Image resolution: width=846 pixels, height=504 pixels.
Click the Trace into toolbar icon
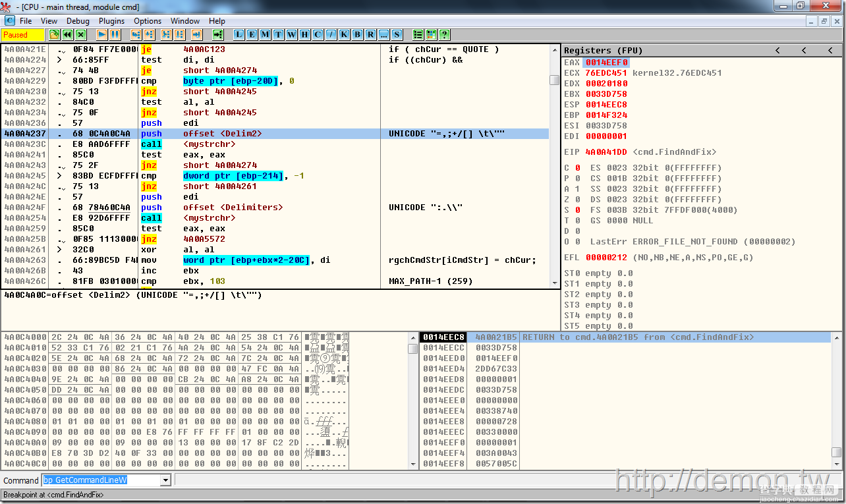pos(166,34)
